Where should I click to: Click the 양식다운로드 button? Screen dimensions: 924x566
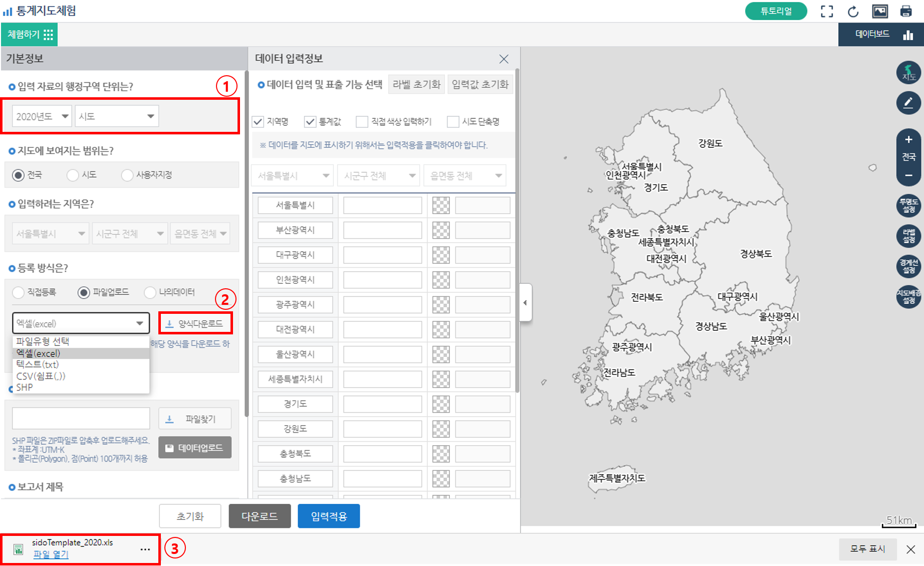(195, 323)
